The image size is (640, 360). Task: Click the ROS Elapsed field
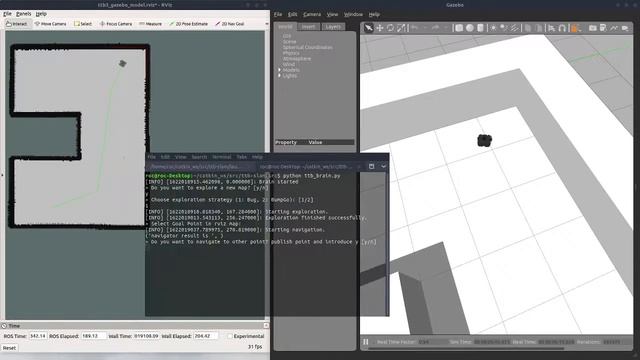click(93, 336)
